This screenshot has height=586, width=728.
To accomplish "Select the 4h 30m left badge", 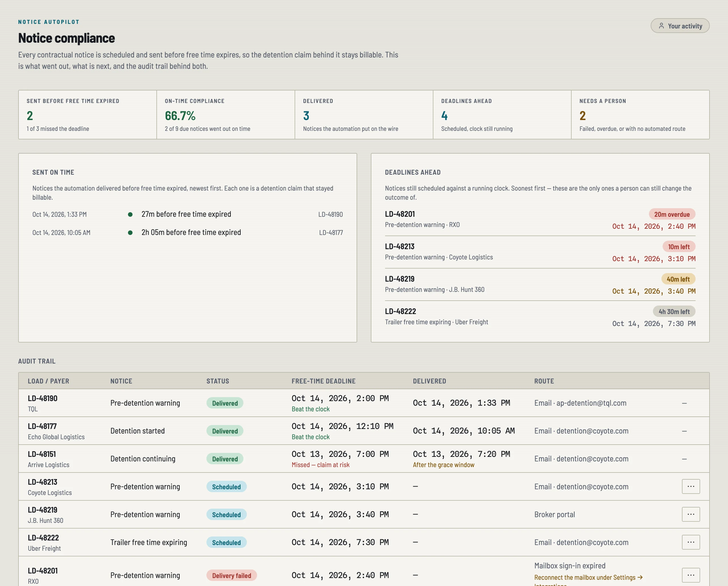I will point(674,311).
